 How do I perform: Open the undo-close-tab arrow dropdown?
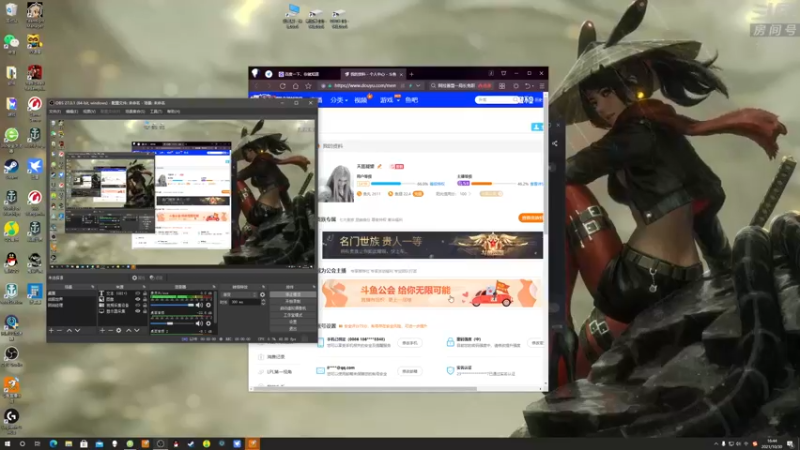(x=534, y=86)
